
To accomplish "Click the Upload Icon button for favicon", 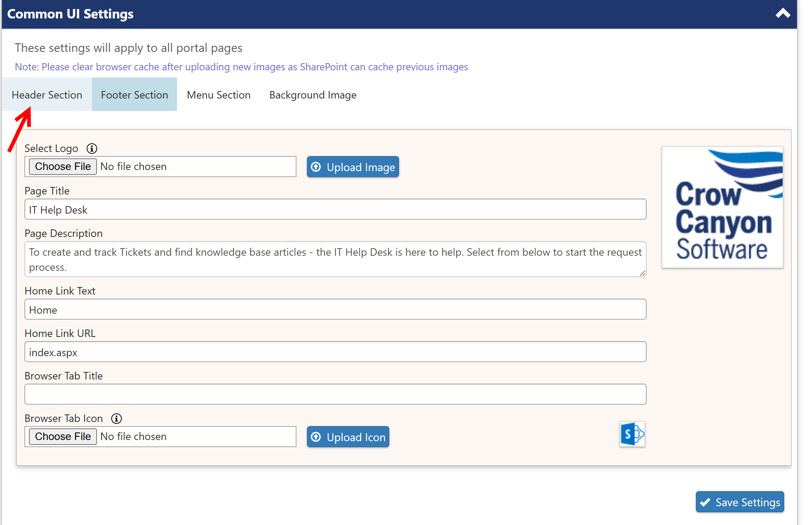I will coord(349,437).
